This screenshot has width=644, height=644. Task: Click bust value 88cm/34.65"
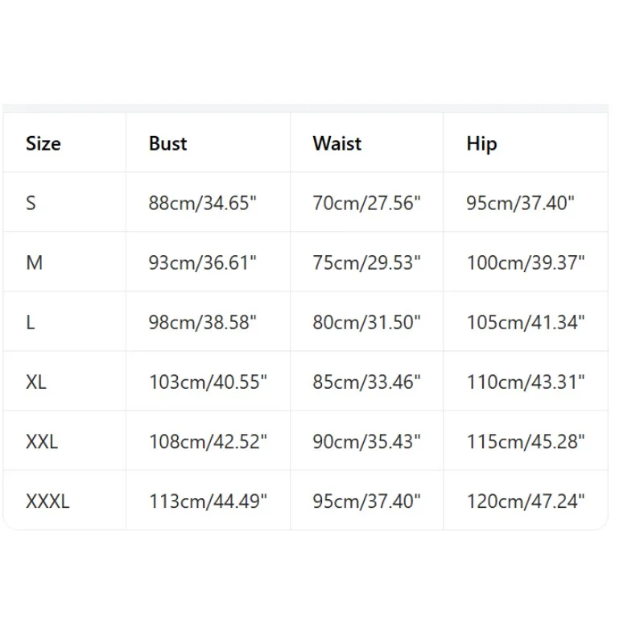coord(202,203)
